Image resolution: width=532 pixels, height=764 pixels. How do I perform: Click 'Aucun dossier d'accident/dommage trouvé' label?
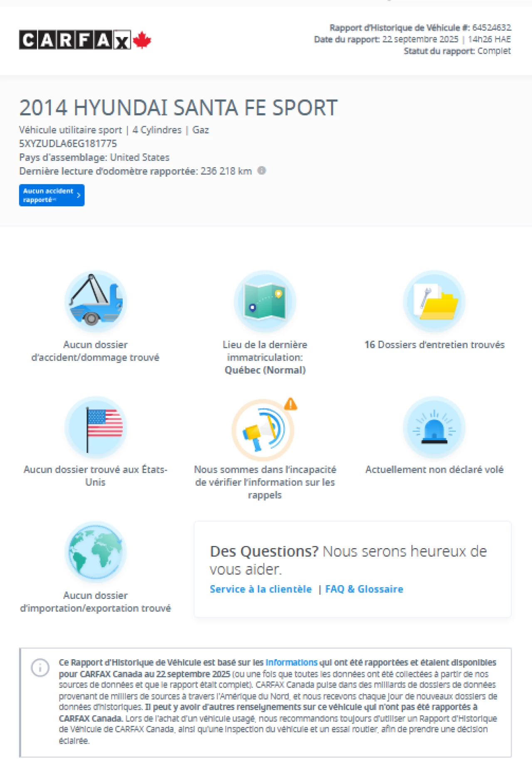point(96,351)
